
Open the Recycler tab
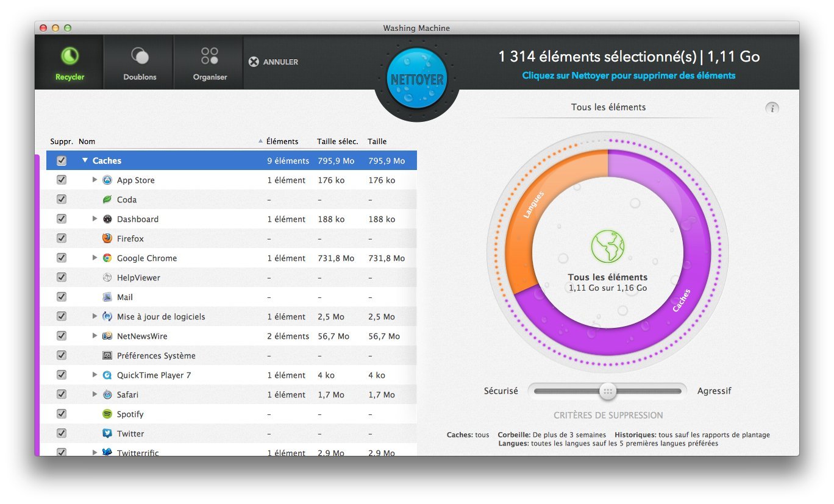coord(69,62)
